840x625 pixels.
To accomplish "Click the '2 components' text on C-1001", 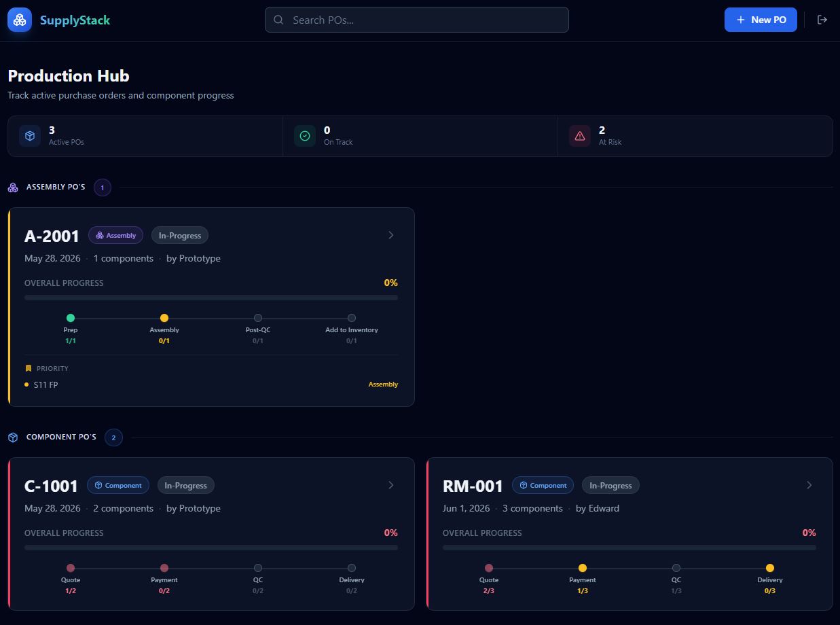I will 123,508.
